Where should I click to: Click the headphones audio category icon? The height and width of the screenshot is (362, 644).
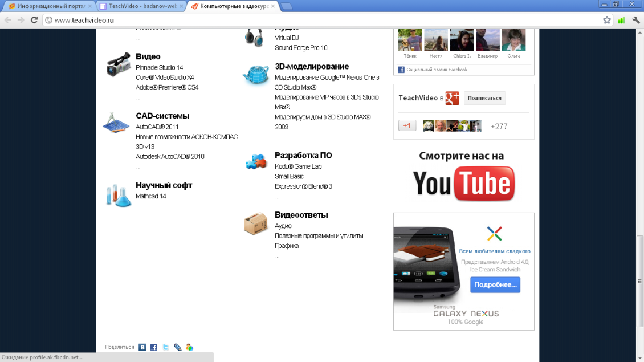point(254,37)
